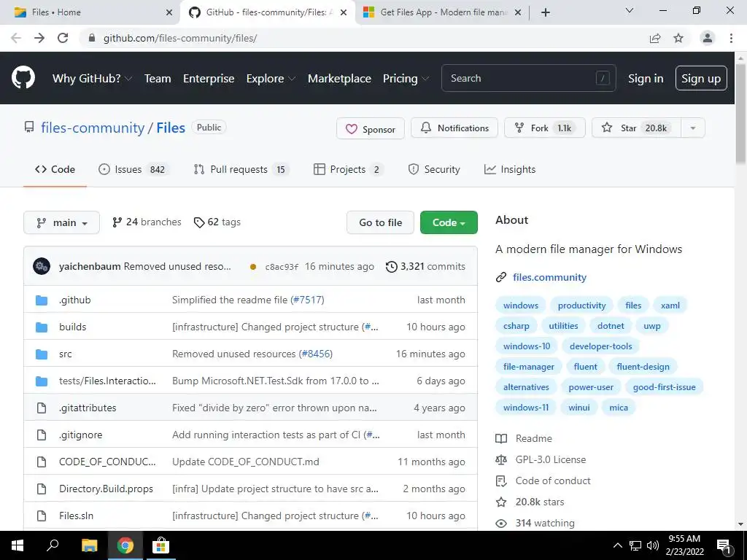This screenshot has height=560, width=747.
Task: Select the productivity topic tag
Action: point(581,306)
